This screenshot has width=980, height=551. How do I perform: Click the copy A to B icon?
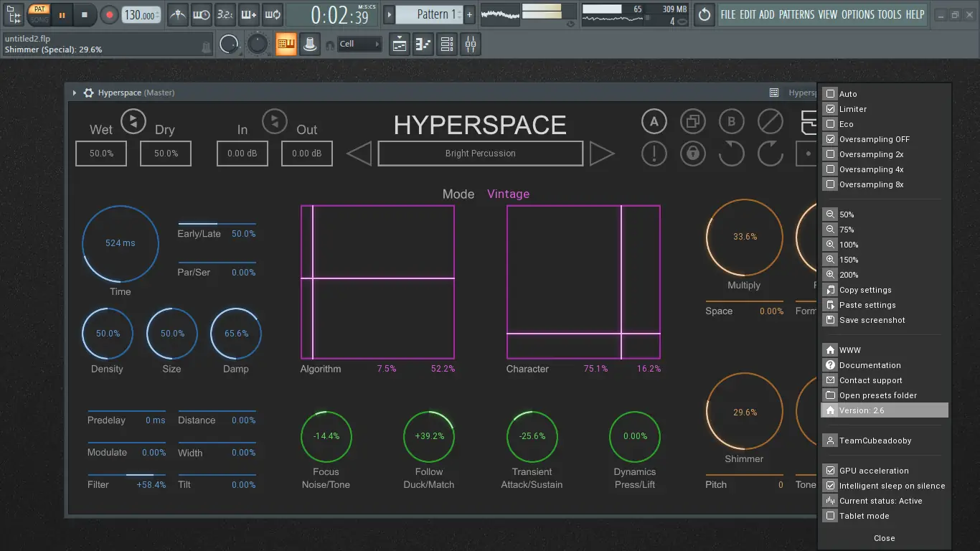(x=692, y=121)
